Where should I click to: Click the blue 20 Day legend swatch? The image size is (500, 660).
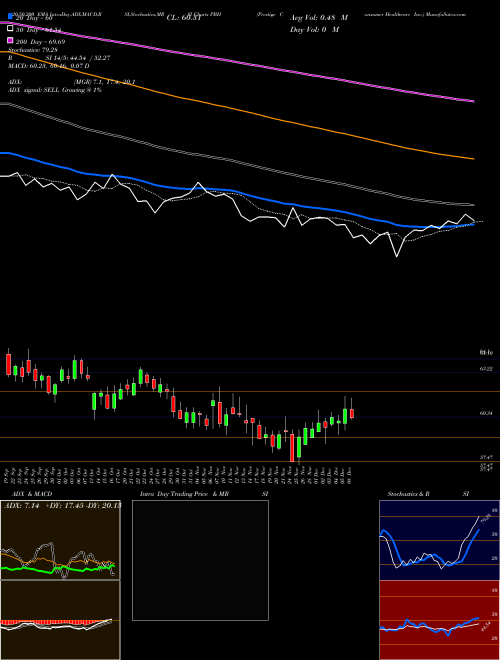(x=11, y=17)
